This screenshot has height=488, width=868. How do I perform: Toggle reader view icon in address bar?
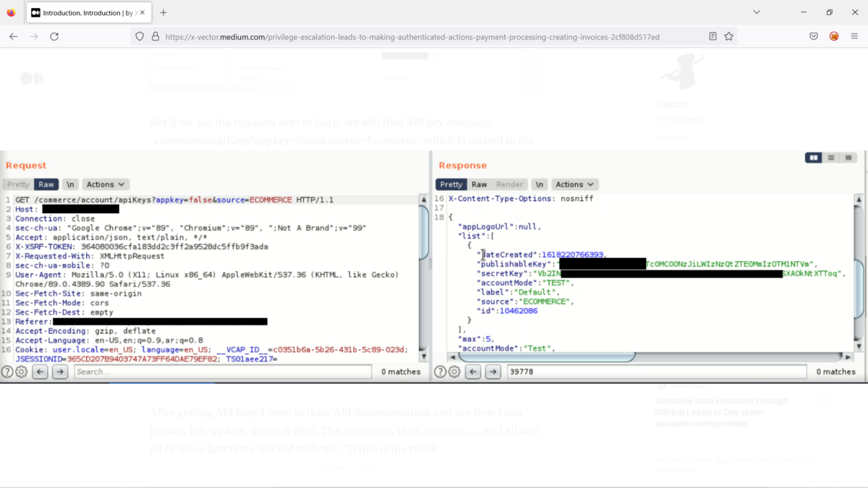tap(712, 36)
